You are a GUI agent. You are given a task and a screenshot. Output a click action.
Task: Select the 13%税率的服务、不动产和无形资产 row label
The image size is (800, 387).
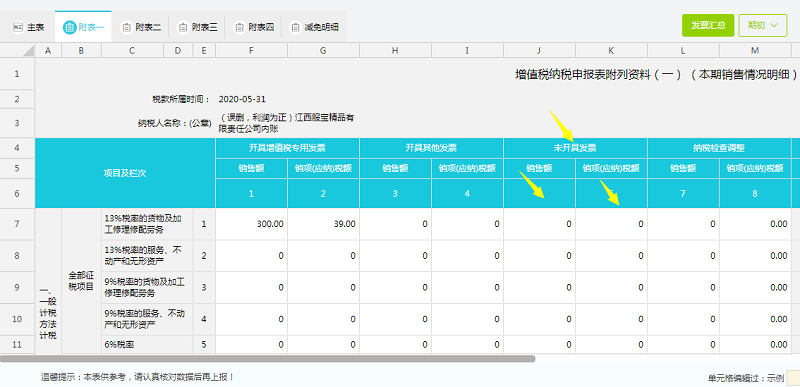147,255
